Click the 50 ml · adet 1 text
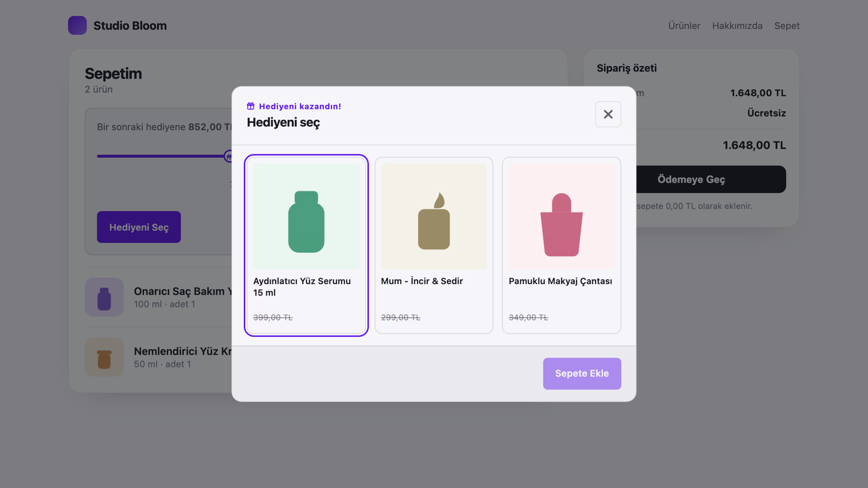Screen dimensions: 868x488 tap(162, 364)
